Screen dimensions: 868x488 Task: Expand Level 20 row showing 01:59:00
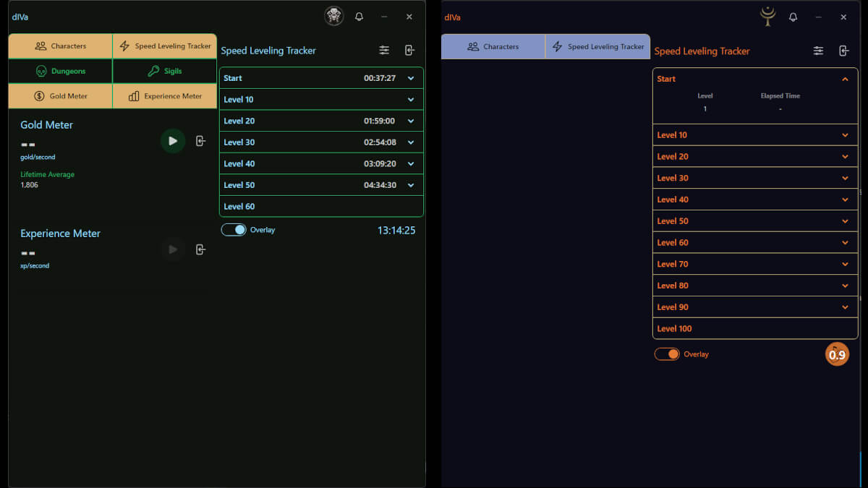coord(410,121)
